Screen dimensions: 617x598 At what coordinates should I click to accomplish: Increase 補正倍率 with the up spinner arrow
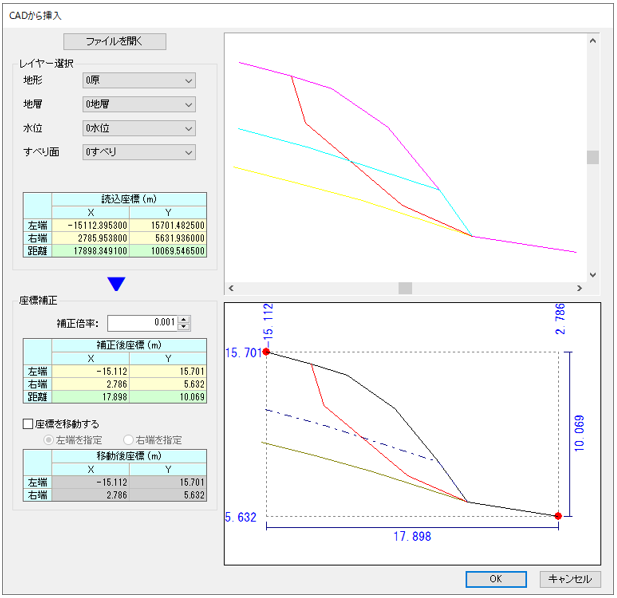pos(184,319)
